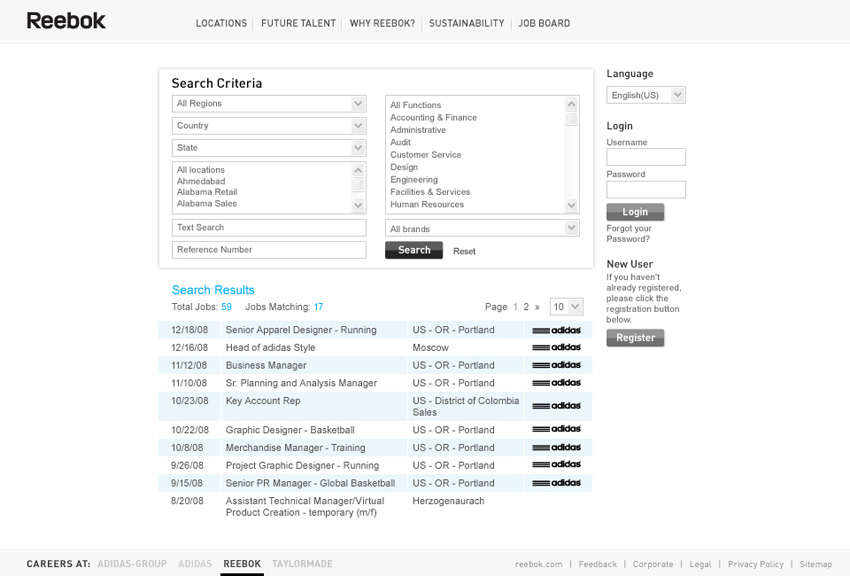Screen dimensions: 850x576
Task: Open the Feedback footer link
Action: (x=597, y=564)
